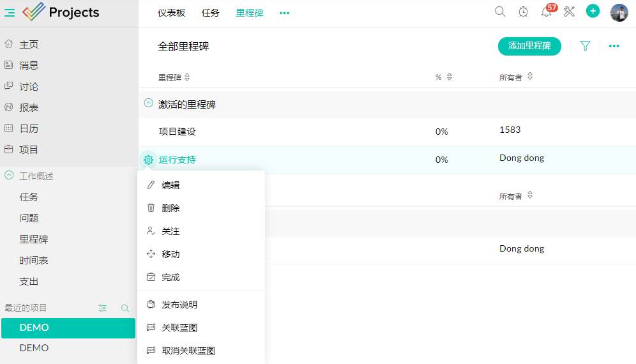Click the calendar icon next to 日历

[x=8, y=128]
